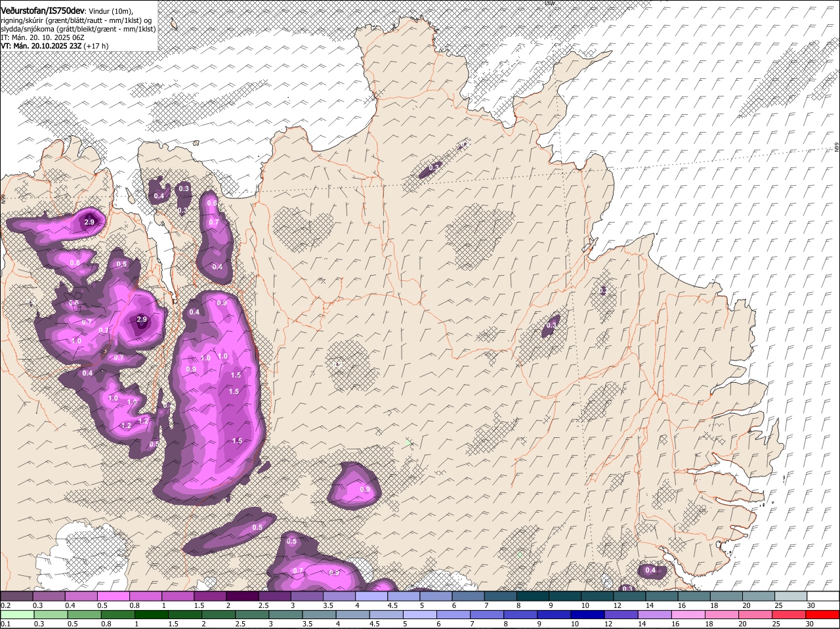This screenshot has width=840, height=629.
Task: Click the 0.8 value on the map
Action: 75,263
